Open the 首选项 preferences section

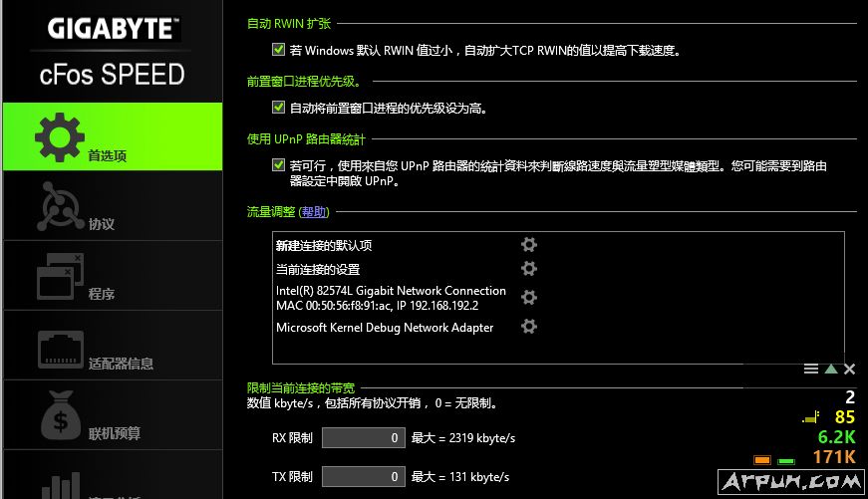(x=113, y=136)
